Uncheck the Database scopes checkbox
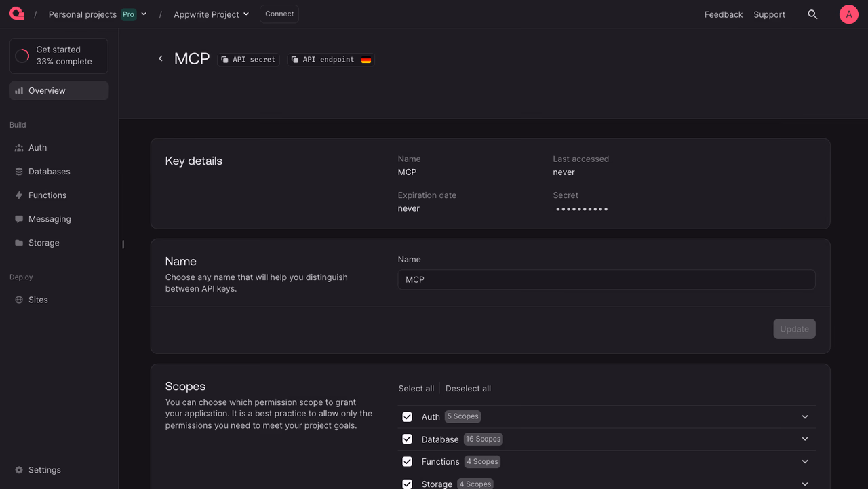 [407, 439]
